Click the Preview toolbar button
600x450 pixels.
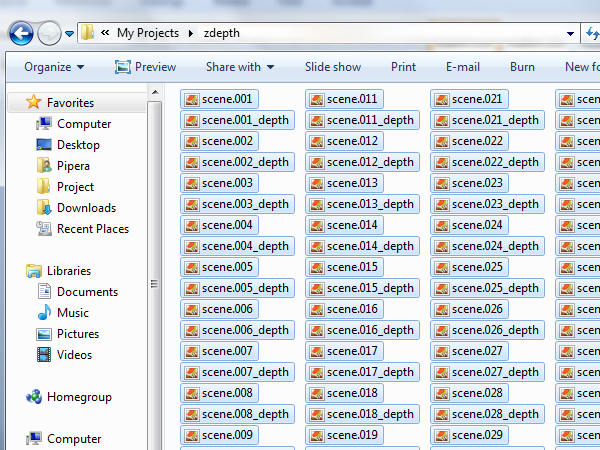click(x=145, y=67)
